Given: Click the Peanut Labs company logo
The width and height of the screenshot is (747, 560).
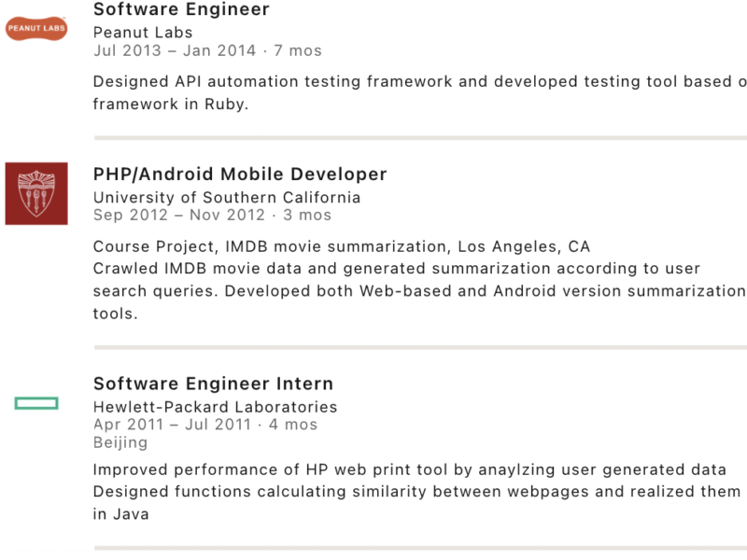Looking at the screenshot, I should [36, 30].
